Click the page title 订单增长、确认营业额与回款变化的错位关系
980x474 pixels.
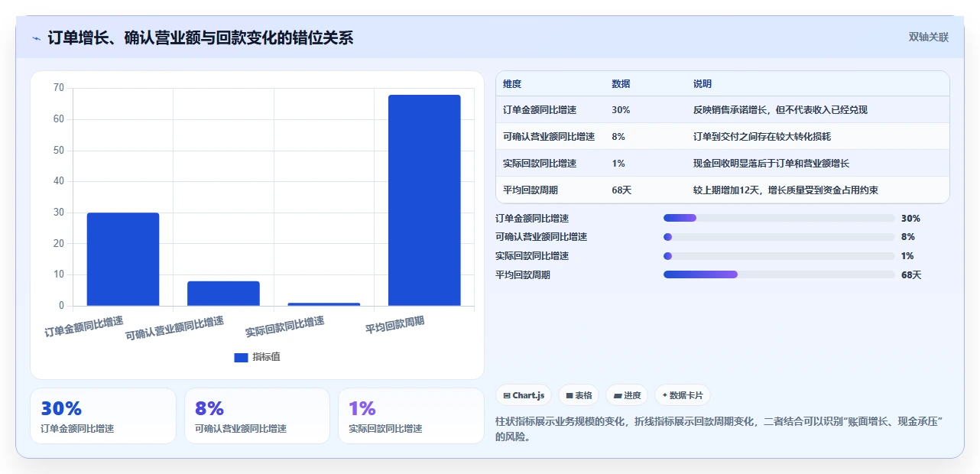click(x=200, y=37)
